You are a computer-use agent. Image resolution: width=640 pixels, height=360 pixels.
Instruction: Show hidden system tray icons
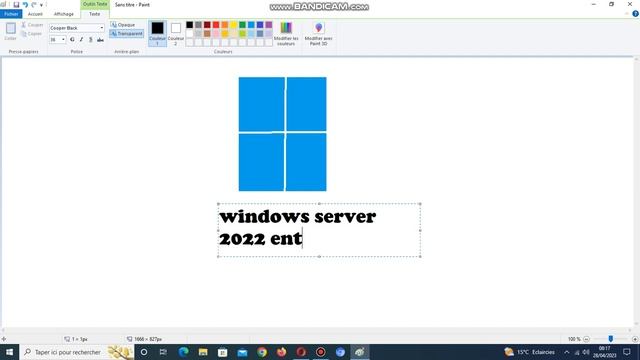click(x=567, y=352)
